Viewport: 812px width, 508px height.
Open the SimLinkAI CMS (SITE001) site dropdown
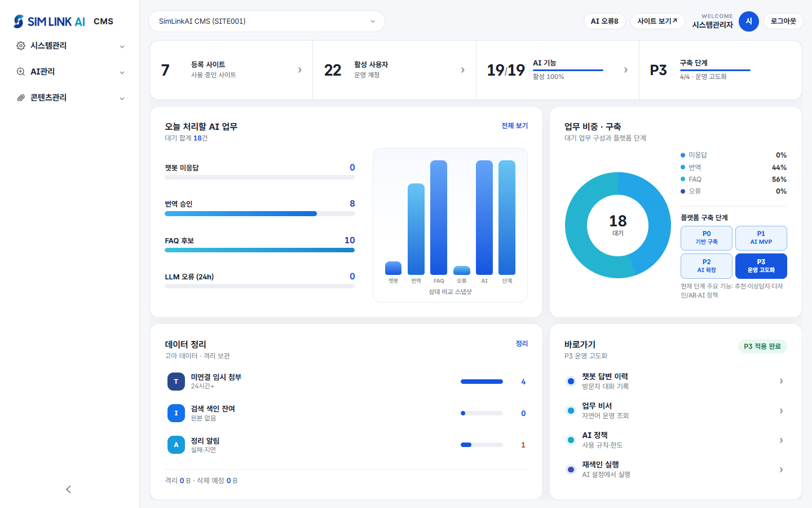[x=267, y=21]
